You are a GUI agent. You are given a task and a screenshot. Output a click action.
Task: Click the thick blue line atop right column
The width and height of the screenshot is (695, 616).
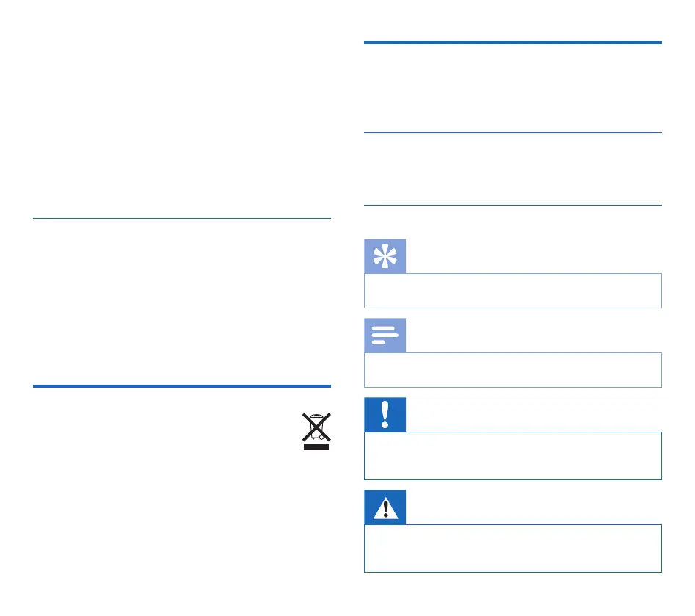[513, 43]
